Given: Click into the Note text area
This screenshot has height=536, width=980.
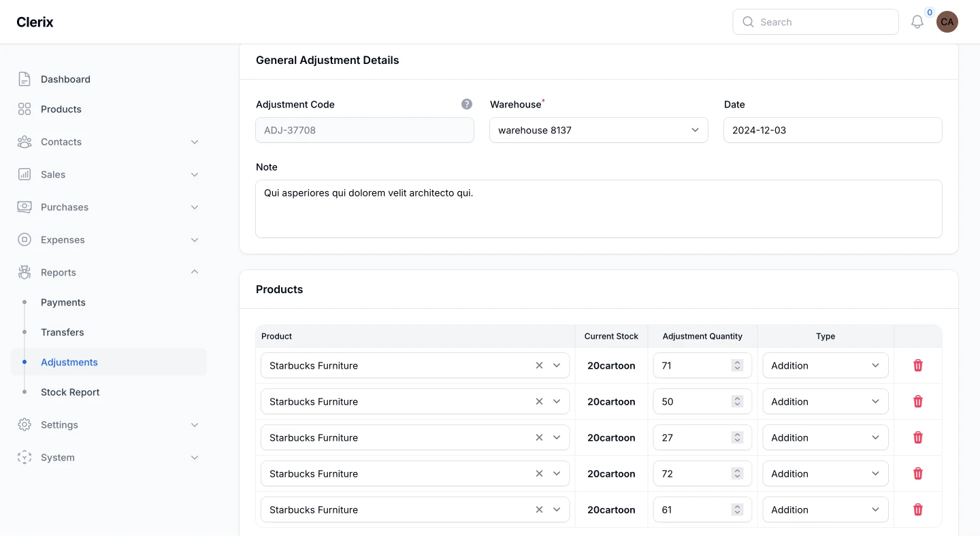Looking at the screenshot, I should coord(599,209).
